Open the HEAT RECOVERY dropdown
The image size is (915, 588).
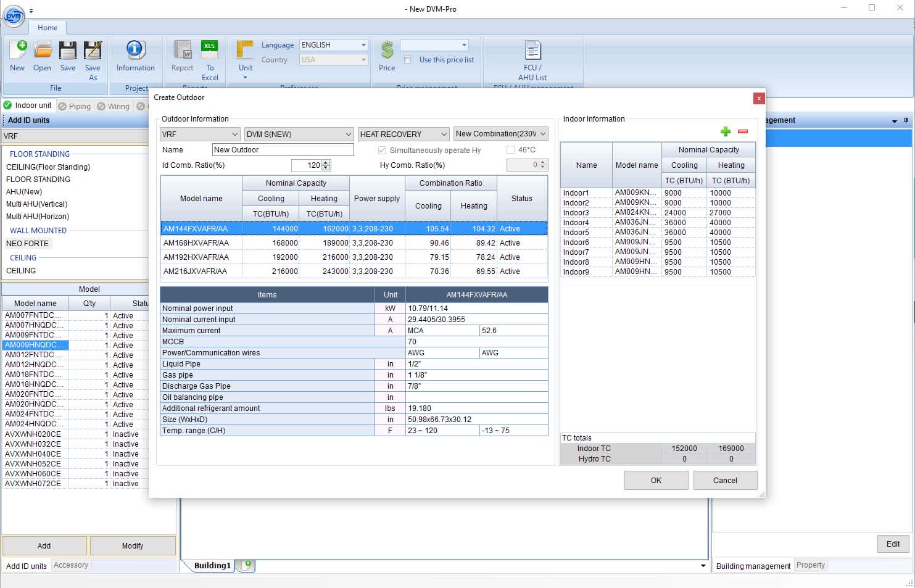pos(443,134)
